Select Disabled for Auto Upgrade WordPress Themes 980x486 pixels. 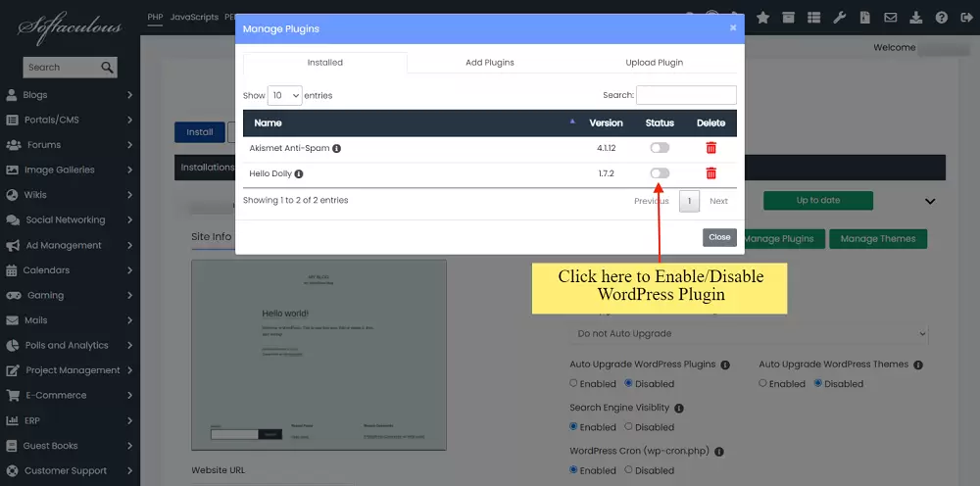coord(817,383)
